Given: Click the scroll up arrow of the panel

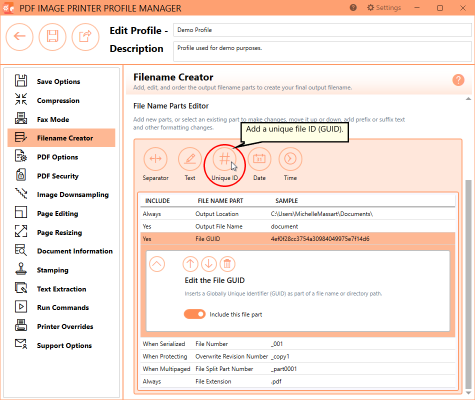Looking at the screenshot, I should click(468, 99).
